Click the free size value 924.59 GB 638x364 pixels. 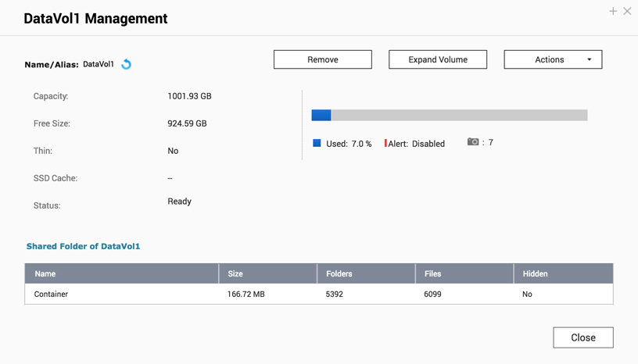coord(187,123)
